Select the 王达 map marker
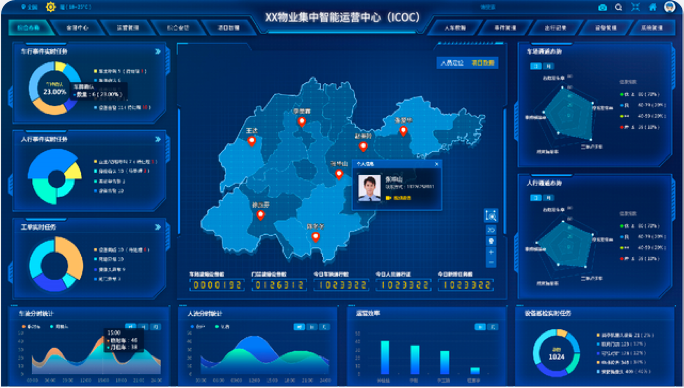 (x=251, y=141)
